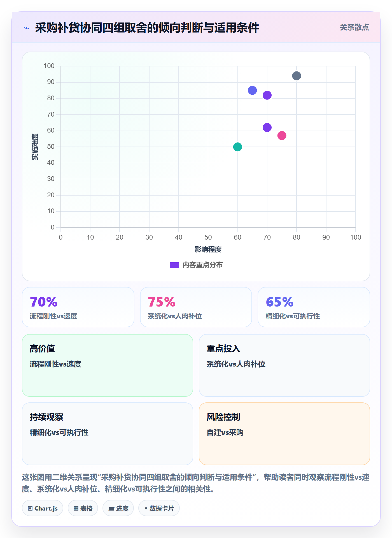Click the 关系散点 label in header
The height and width of the screenshot is (538, 392).
pos(354,27)
